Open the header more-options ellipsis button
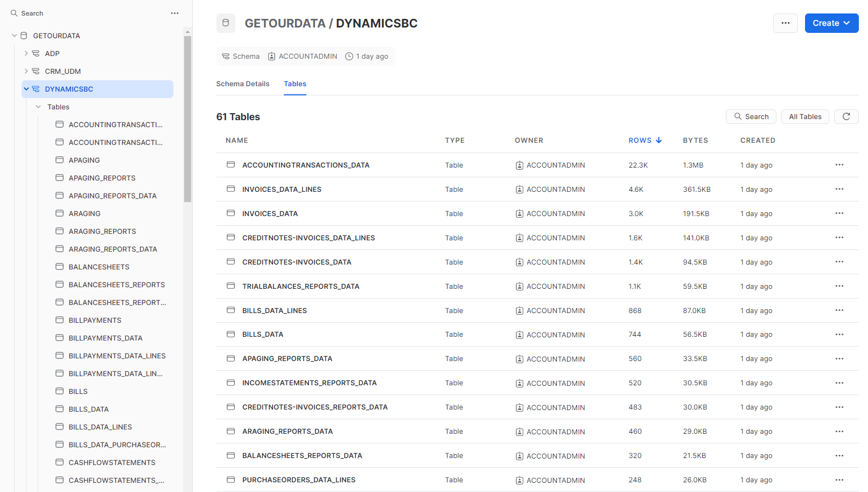The width and height of the screenshot is (868, 492). point(786,23)
